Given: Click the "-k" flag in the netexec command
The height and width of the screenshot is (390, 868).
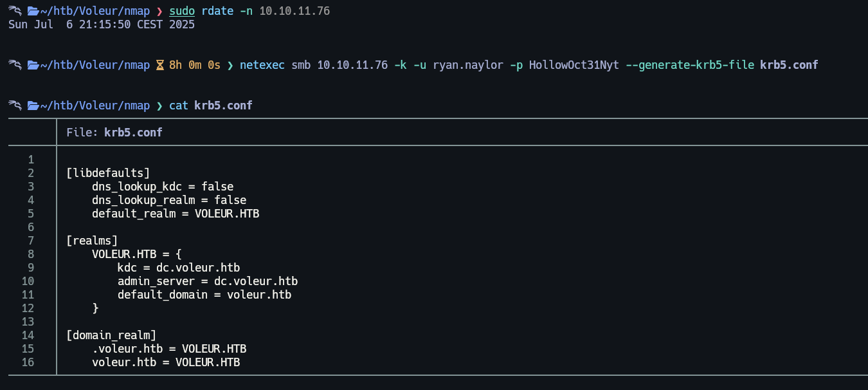Looking at the screenshot, I should (401, 65).
